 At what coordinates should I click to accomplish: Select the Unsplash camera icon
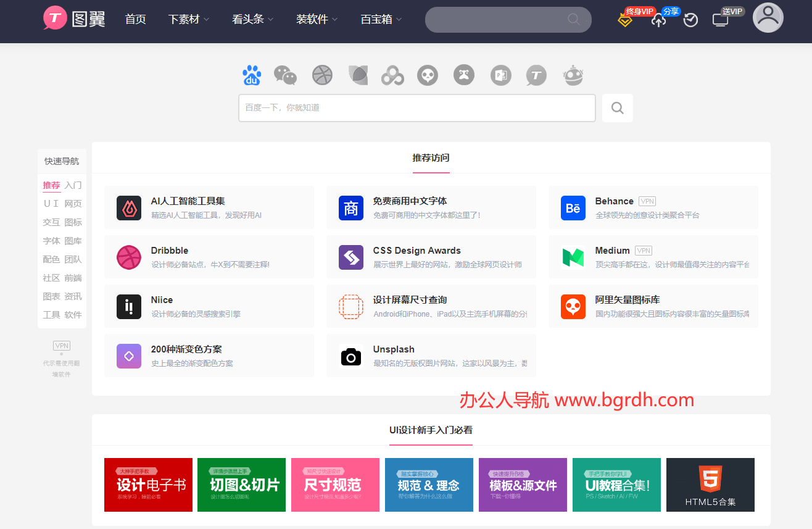(350, 356)
